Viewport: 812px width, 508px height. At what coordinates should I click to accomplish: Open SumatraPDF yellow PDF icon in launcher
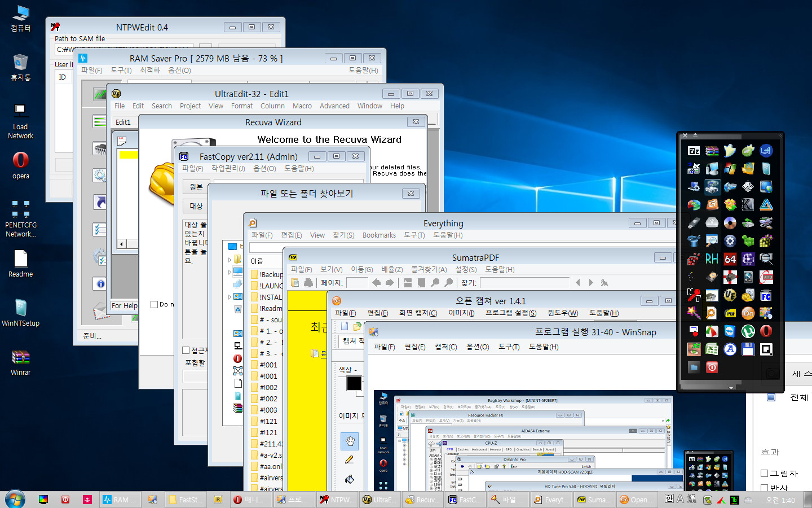[x=730, y=313]
